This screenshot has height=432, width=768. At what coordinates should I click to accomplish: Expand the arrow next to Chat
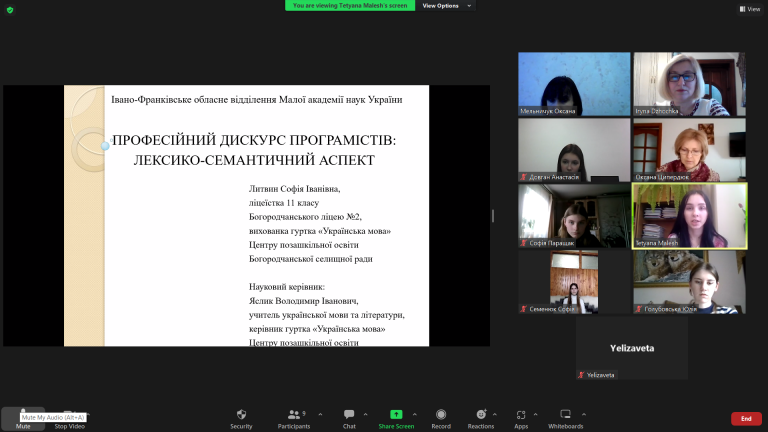click(365, 414)
